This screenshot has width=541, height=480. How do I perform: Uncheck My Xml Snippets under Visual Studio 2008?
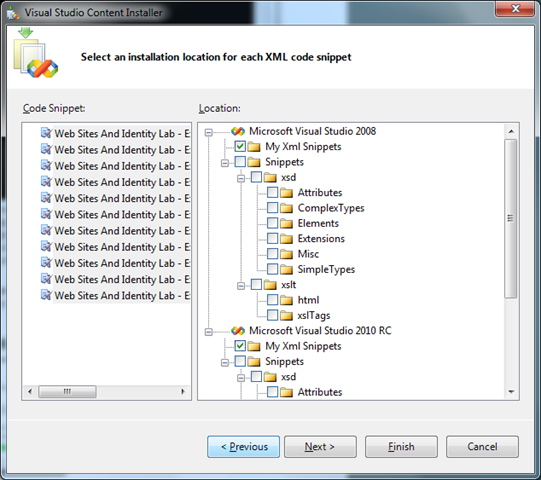coord(240,146)
